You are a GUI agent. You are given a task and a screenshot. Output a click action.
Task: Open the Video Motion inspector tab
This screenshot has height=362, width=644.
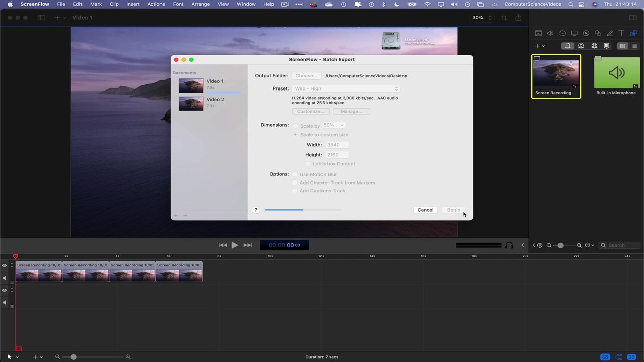562,33
